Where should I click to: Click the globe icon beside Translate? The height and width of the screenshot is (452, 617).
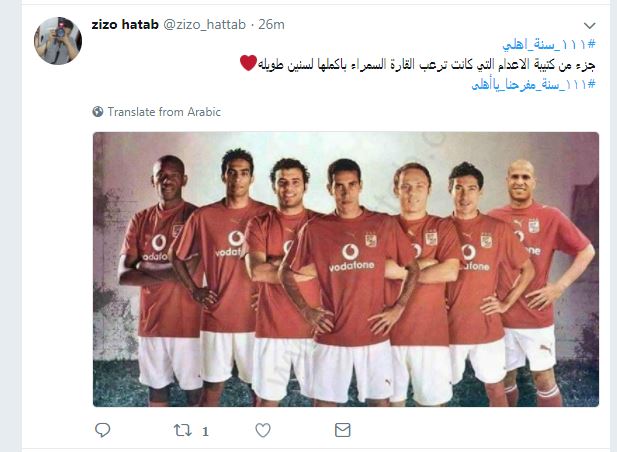tap(98, 112)
